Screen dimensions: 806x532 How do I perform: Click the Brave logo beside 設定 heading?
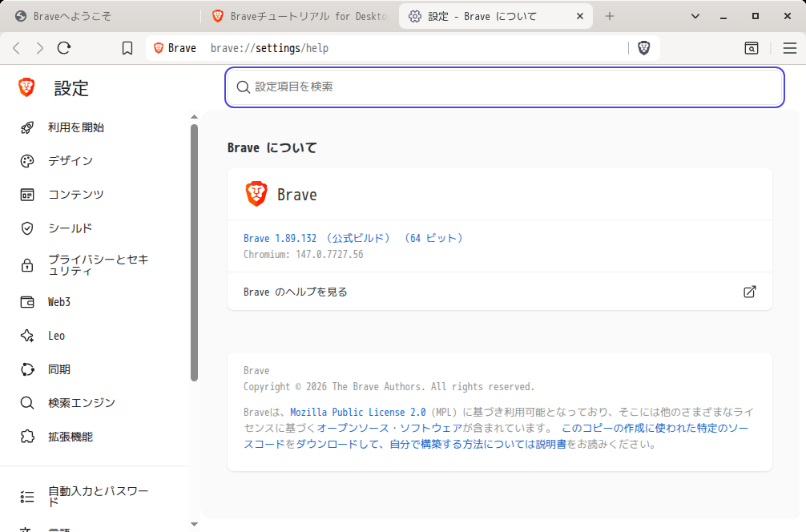[x=26, y=88]
